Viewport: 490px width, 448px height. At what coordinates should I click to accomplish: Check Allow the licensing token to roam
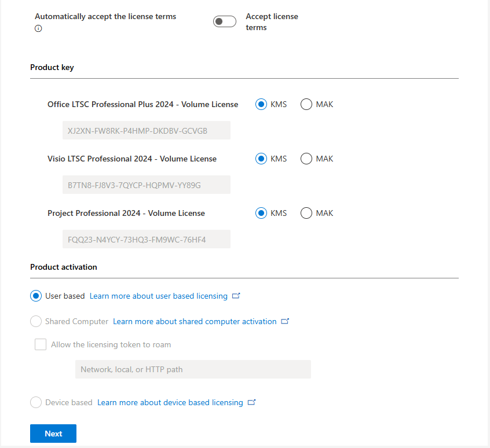(x=41, y=344)
